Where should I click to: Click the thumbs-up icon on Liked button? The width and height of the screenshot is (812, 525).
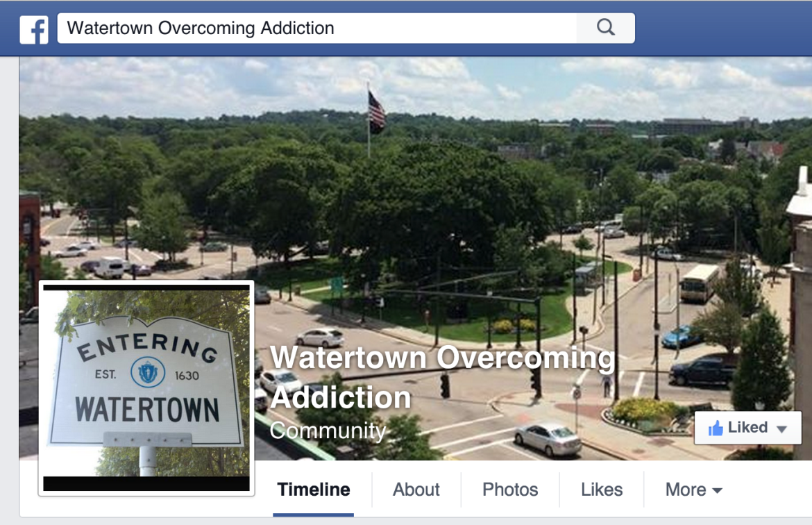click(716, 428)
